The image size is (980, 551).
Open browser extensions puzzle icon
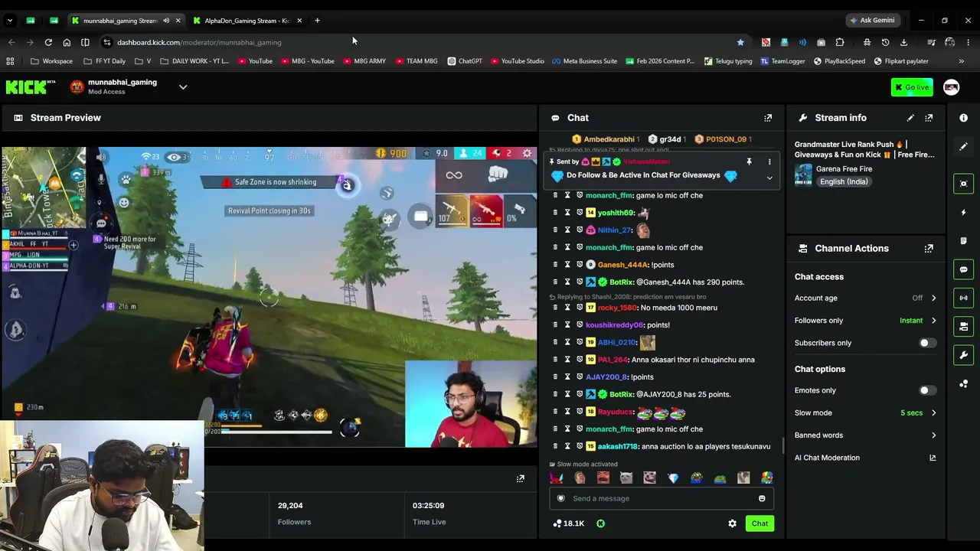840,42
